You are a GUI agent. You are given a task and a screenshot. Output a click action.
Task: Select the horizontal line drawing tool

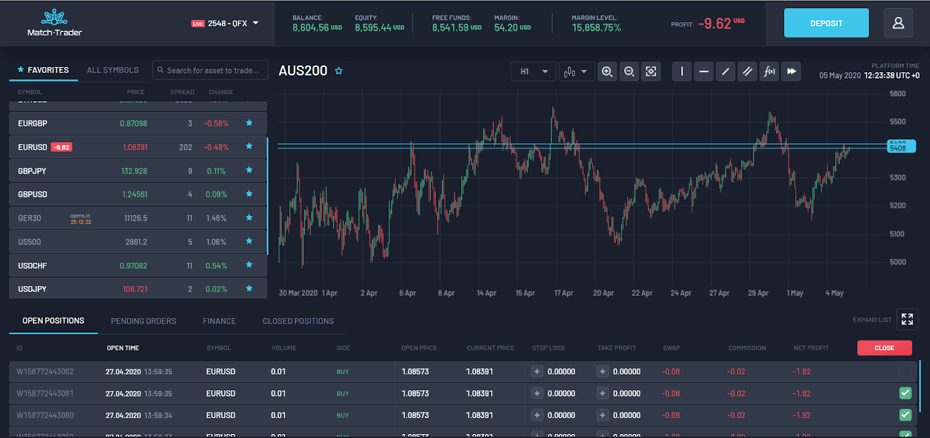[704, 72]
